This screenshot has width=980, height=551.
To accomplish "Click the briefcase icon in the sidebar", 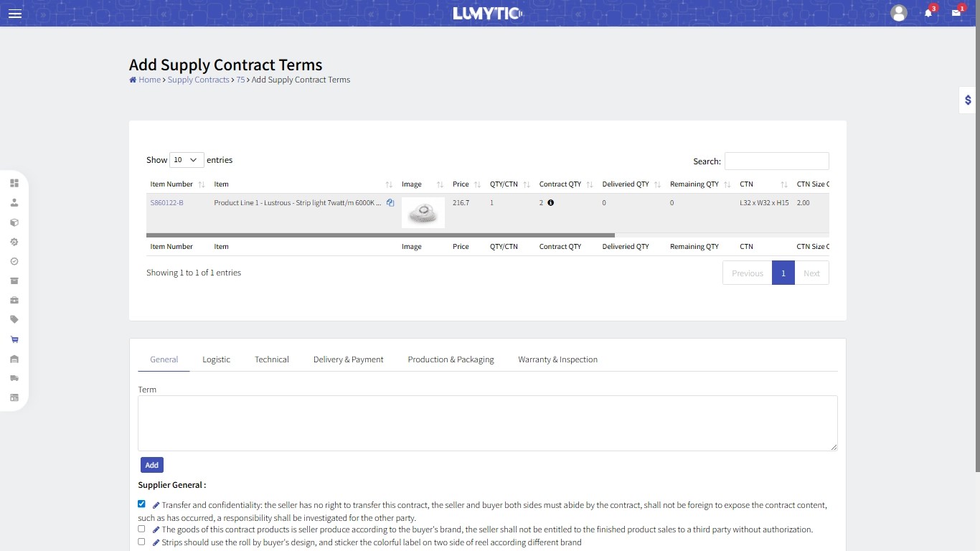I will coord(14,300).
